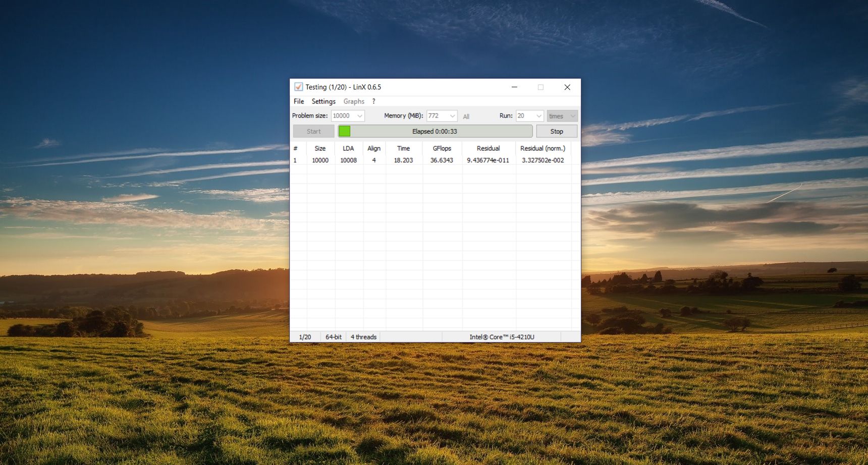This screenshot has height=465, width=868.
Task: Select residual value 9.436774e-011
Action: coord(488,160)
